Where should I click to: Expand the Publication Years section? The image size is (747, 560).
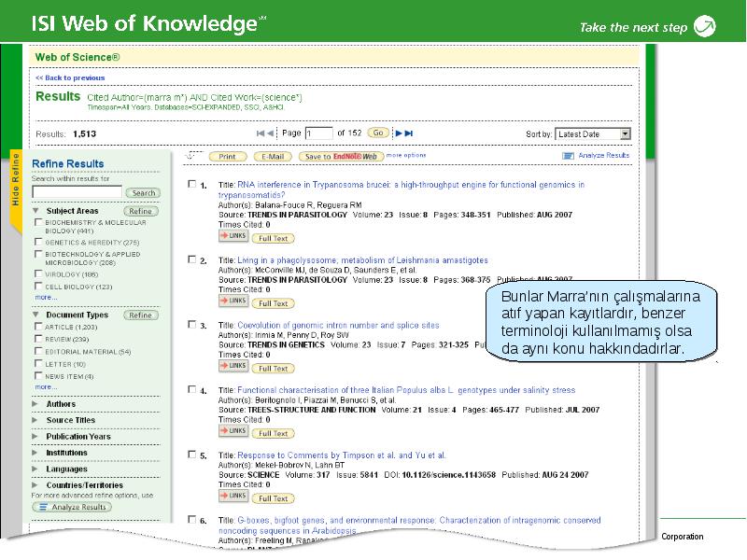click(35, 436)
